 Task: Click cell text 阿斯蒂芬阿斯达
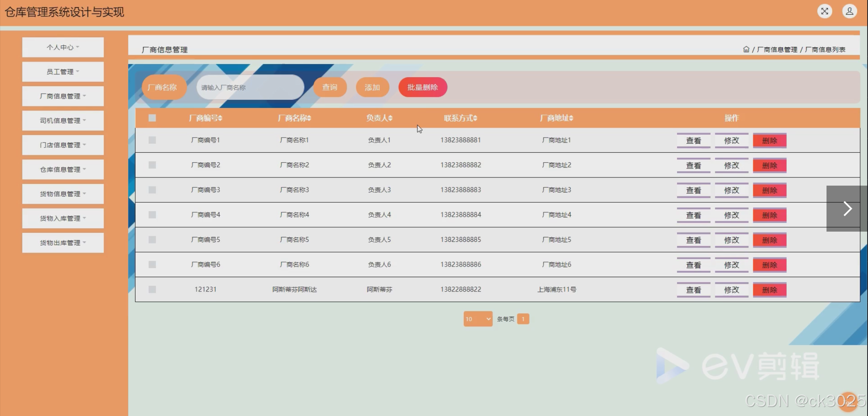click(295, 290)
